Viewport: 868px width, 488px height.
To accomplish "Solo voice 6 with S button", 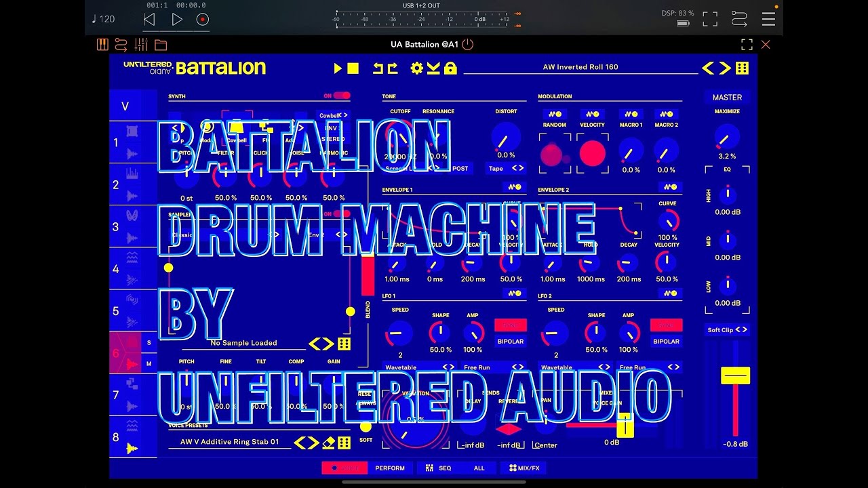I will coord(149,343).
